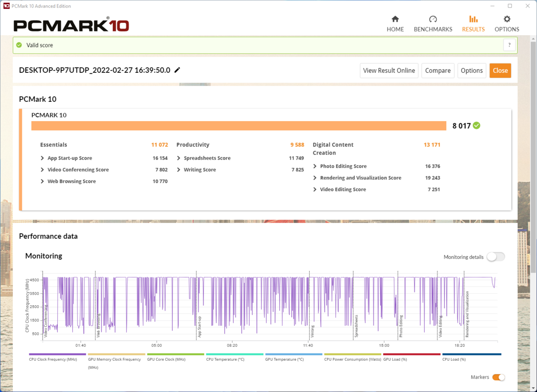Viewport: 537px width, 392px height.
Task: Disable the Markers toggle
Action: click(499, 377)
